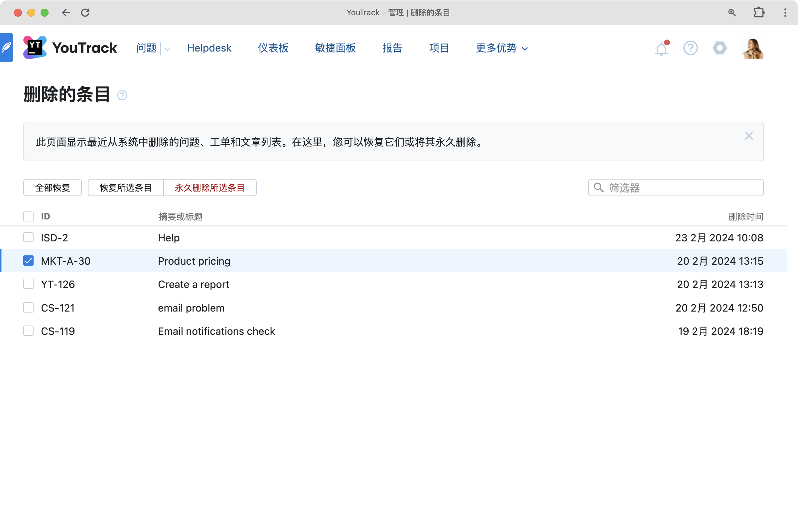The image size is (798, 532).
Task: Open the notifications bell icon
Action: pos(661,49)
